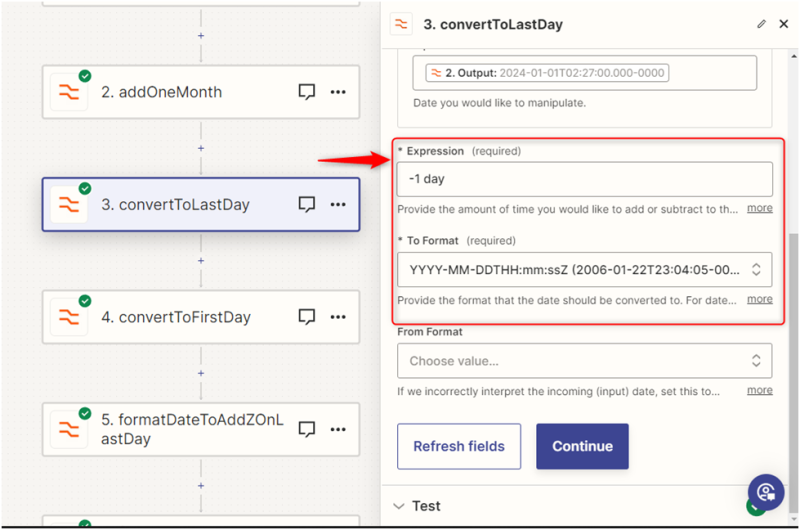Screen dimensions: 800x530
Task: Click the comment icon on addOneMonth step
Action: tap(307, 92)
